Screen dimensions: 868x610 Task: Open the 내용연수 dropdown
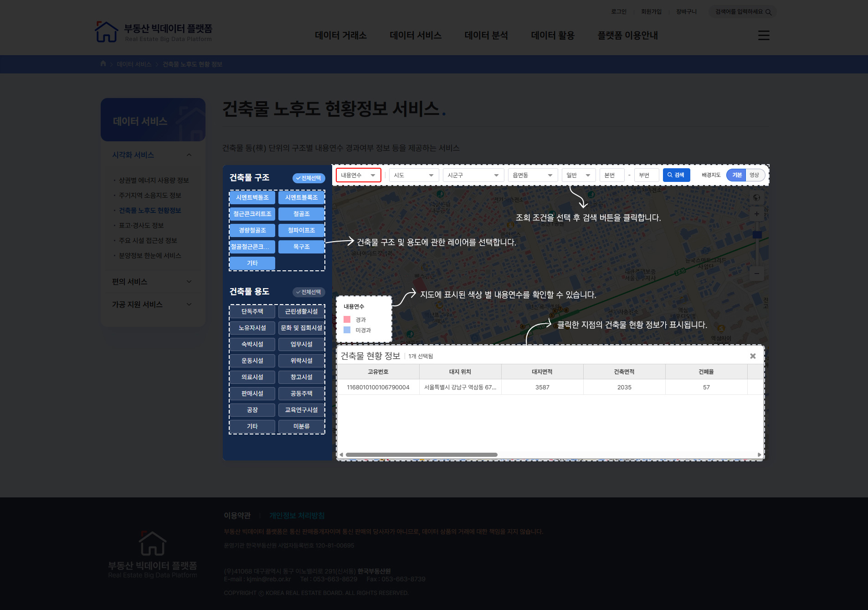click(358, 175)
